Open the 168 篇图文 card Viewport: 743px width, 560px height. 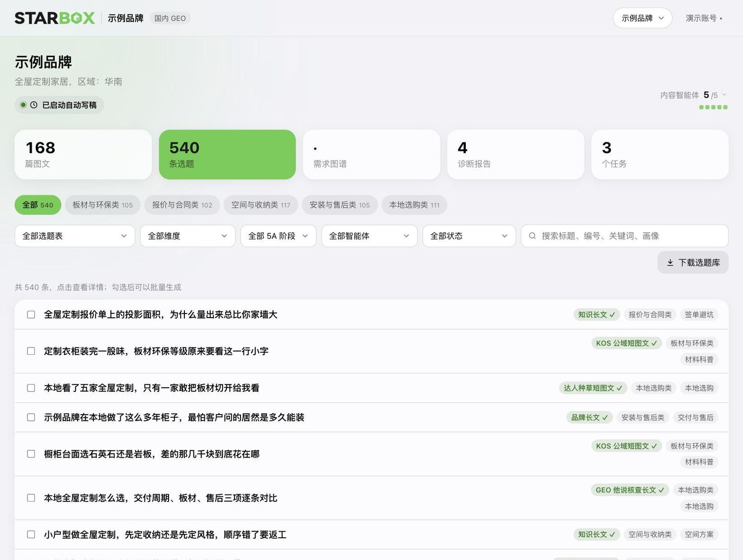pyautogui.click(x=83, y=155)
